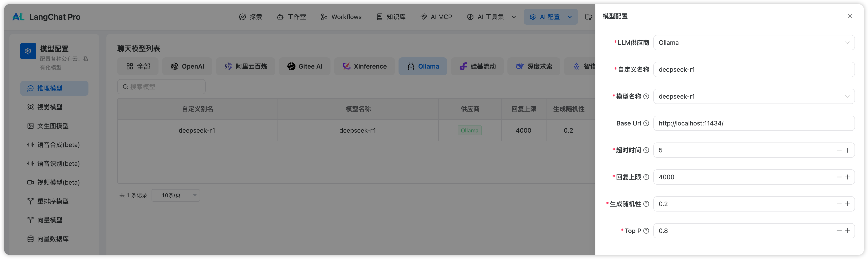Viewport: 868px width, 259px height.
Task: Switch to the OpenAI provider tab
Action: coord(187,67)
